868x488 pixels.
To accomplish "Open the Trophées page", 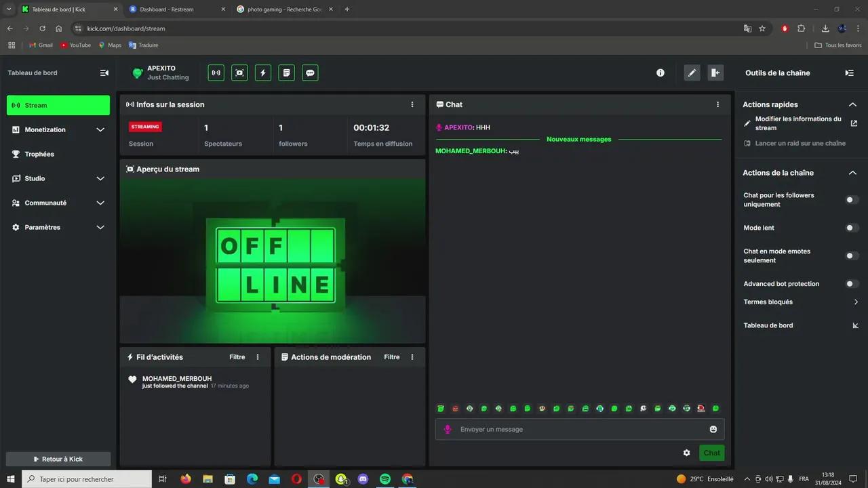I will (x=39, y=154).
